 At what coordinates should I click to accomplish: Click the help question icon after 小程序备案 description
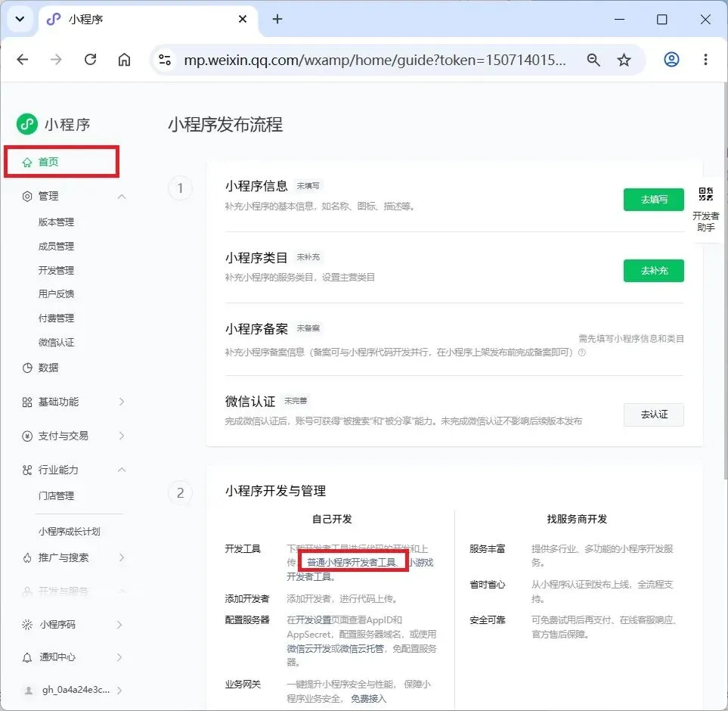pyautogui.click(x=582, y=352)
